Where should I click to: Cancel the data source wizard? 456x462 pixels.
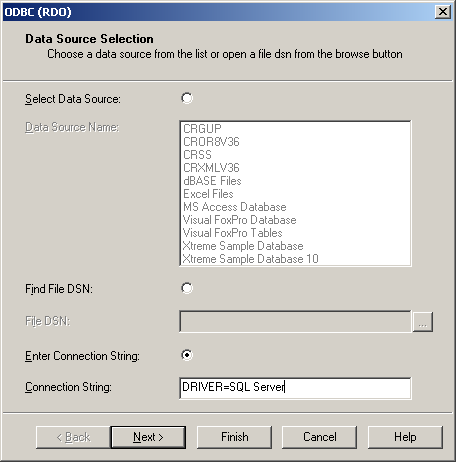point(320,437)
